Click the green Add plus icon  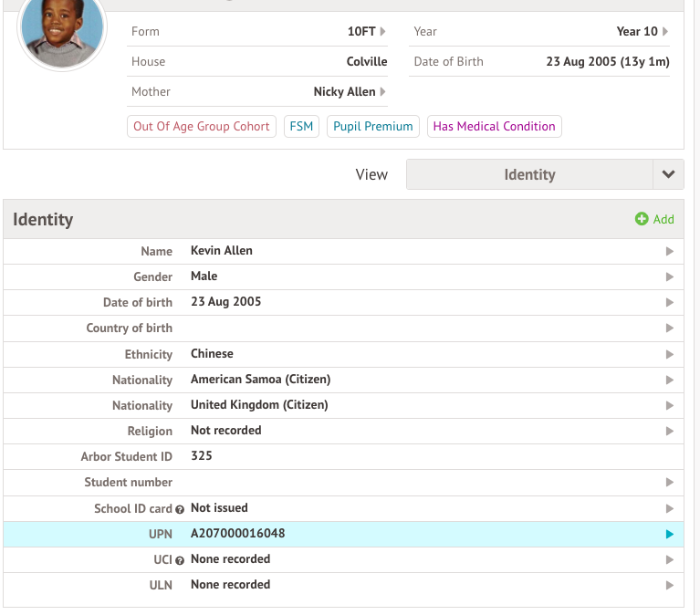(642, 219)
